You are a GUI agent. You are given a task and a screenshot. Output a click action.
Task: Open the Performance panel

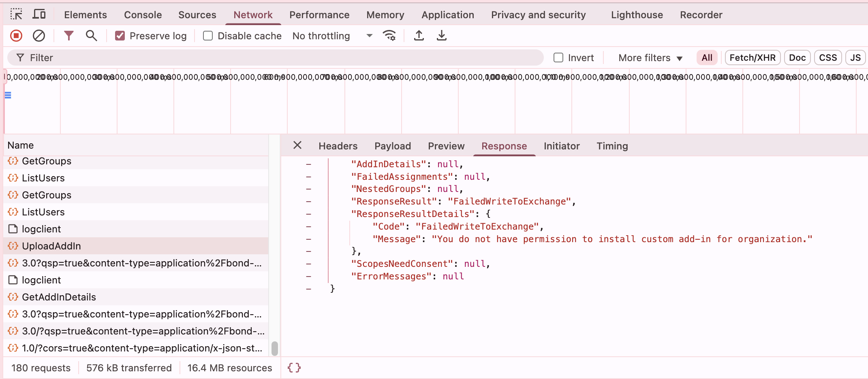[x=319, y=15]
